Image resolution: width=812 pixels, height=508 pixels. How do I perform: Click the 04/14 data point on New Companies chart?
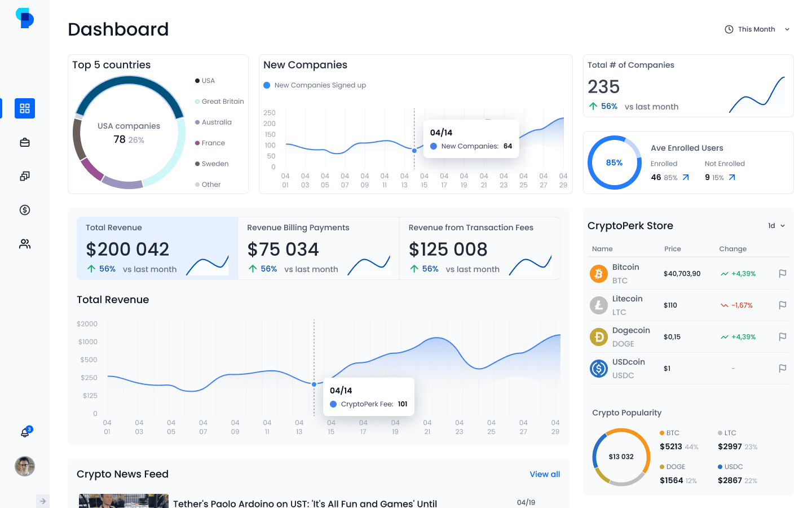point(414,151)
